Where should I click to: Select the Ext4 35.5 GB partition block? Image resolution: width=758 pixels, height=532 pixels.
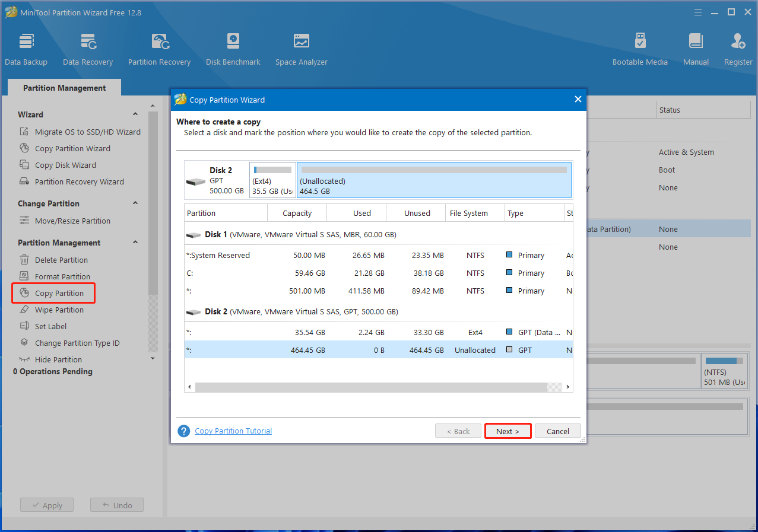(x=272, y=180)
